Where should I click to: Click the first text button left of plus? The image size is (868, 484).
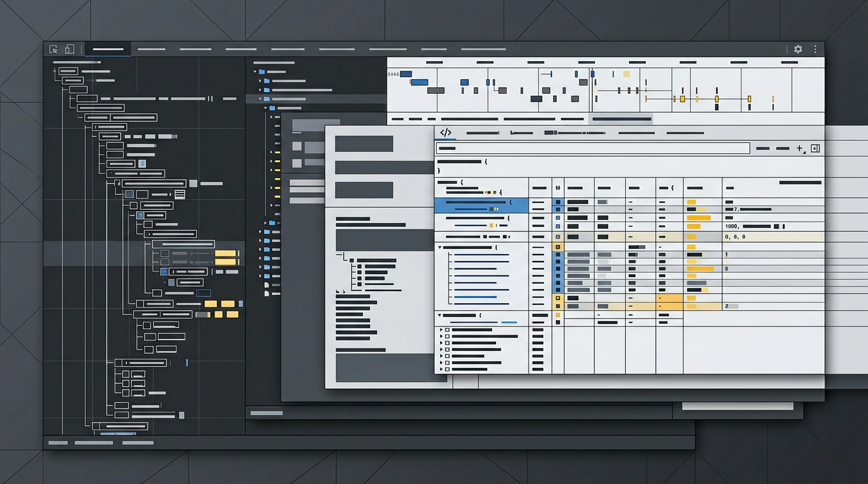[x=763, y=149]
